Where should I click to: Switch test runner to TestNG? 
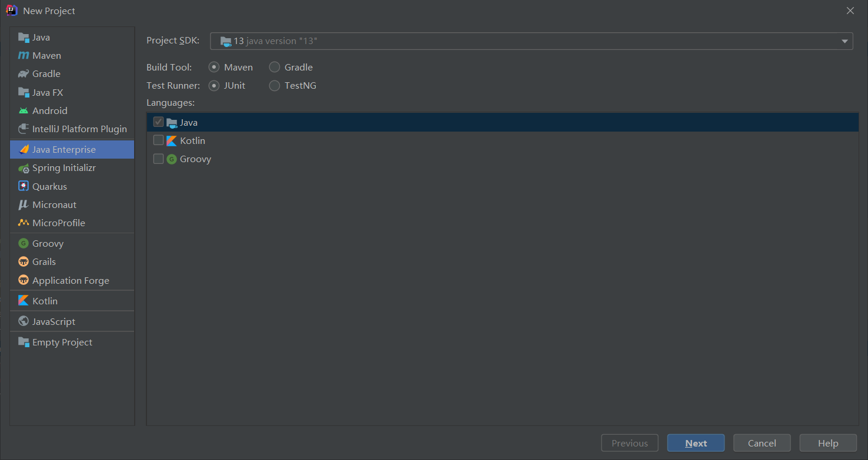[274, 85]
